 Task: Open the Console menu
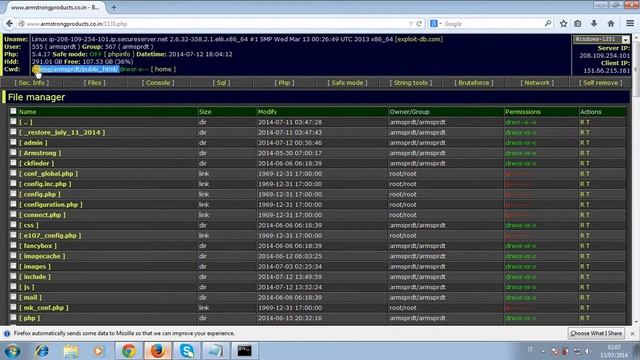point(158,82)
